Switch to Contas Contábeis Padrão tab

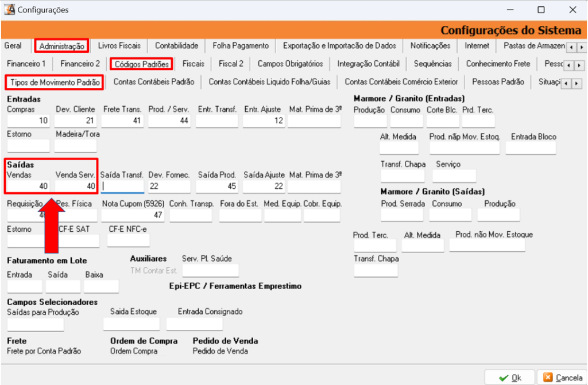(153, 82)
